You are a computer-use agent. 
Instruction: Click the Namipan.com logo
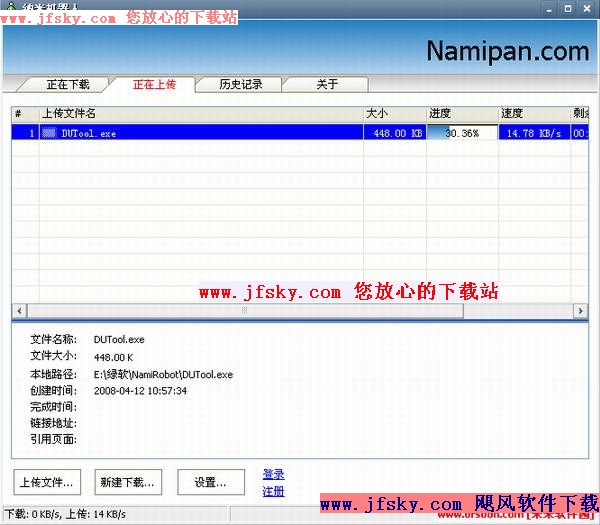pos(507,52)
